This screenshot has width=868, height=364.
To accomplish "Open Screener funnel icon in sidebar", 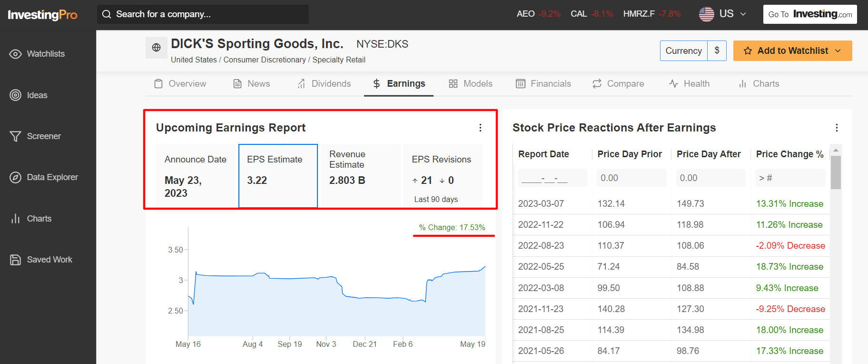I will click(16, 136).
